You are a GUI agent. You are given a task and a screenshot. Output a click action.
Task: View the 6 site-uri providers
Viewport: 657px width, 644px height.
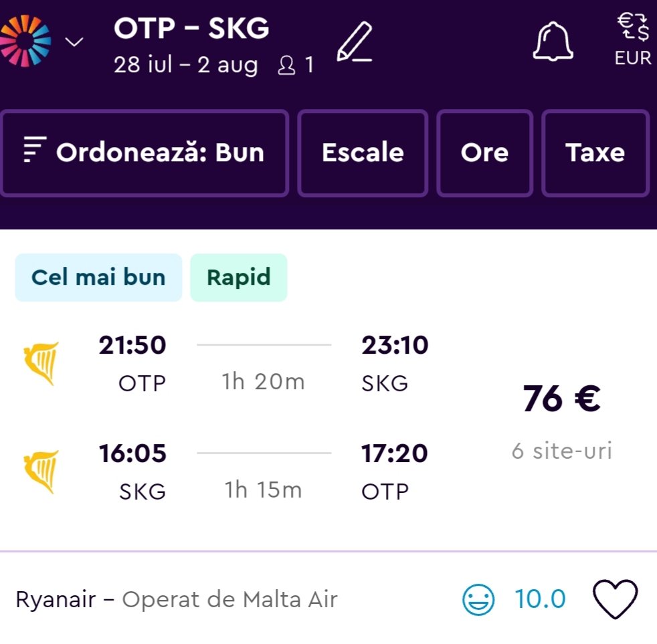point(561,451)
